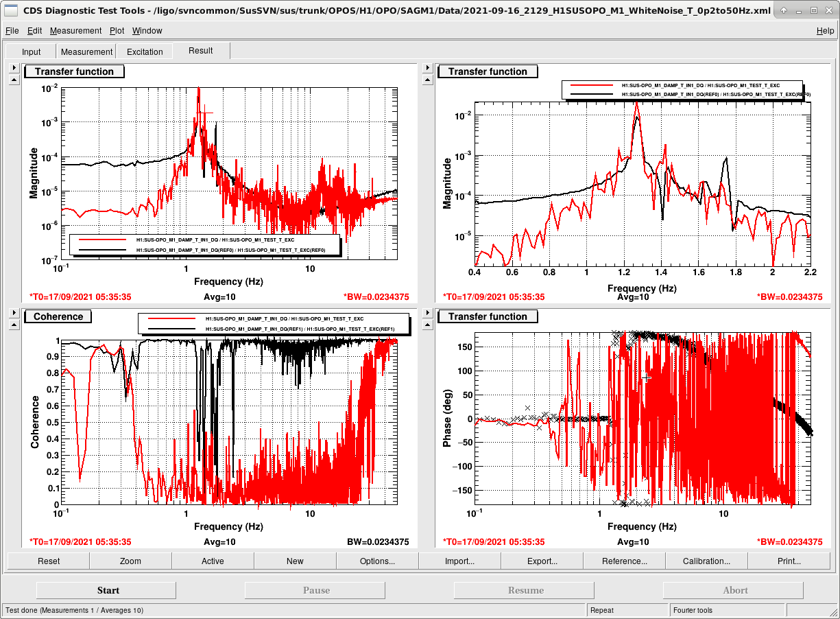Click the Resume button

[x=525, y=590]
